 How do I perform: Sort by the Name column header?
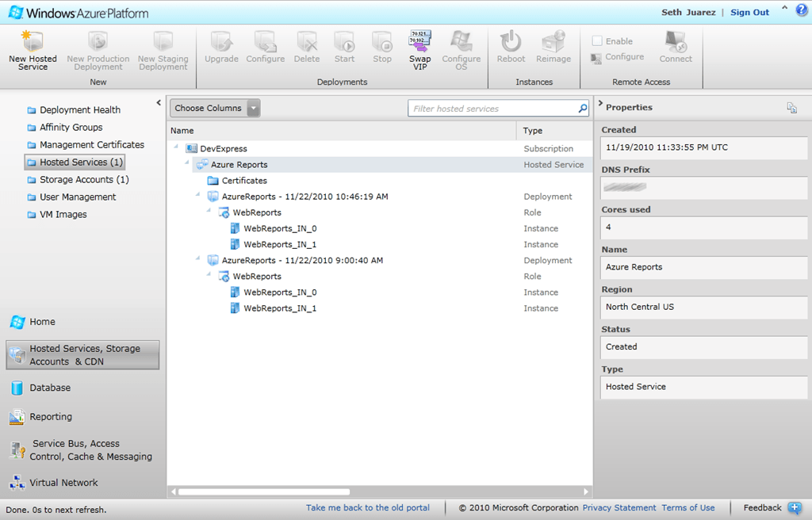[342, 131]
